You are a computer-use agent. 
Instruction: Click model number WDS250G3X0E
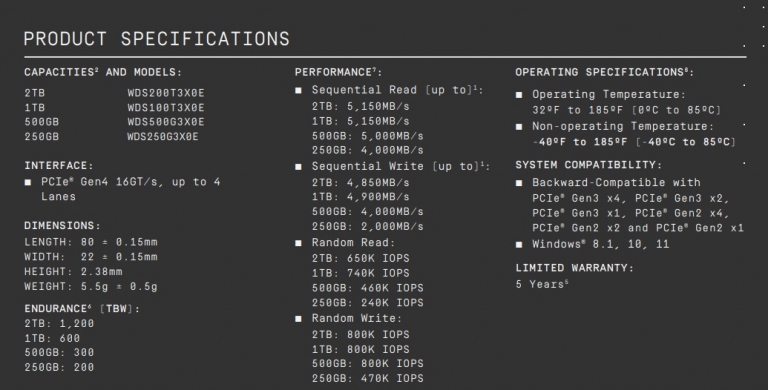point(163,136)
